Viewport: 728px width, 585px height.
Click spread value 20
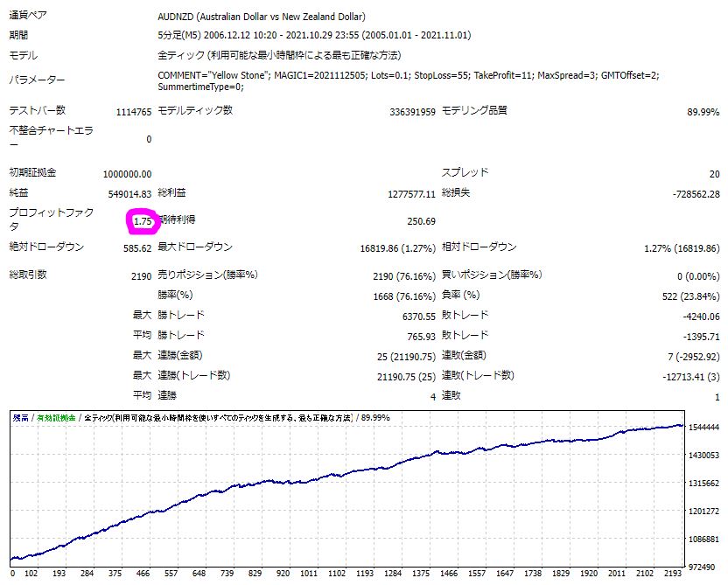(714, 174)
